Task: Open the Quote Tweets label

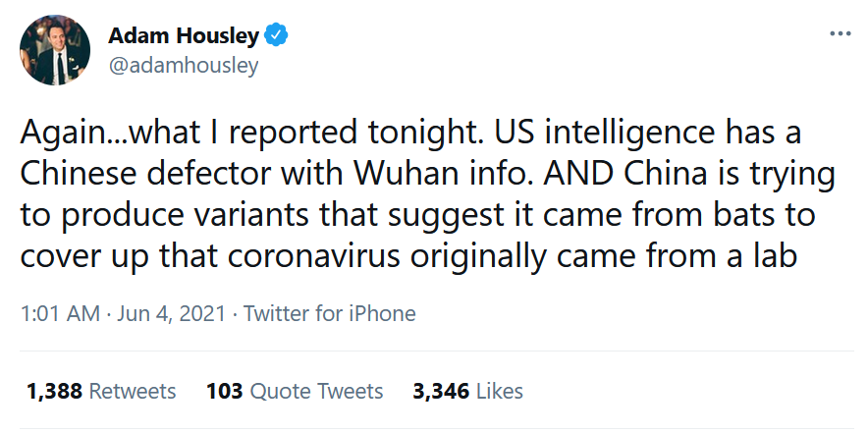Action: [x=316, y=391]
